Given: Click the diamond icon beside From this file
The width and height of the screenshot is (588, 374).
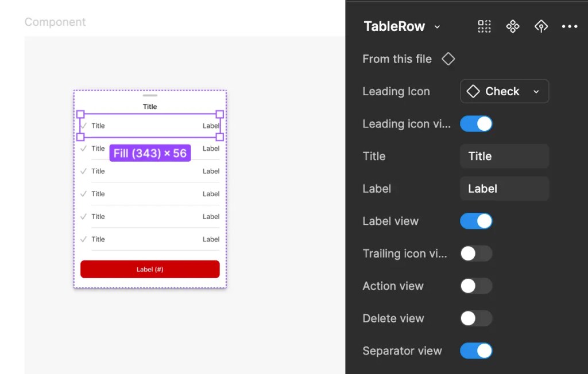Looking at the screenshot, I should tap(448, 59).
